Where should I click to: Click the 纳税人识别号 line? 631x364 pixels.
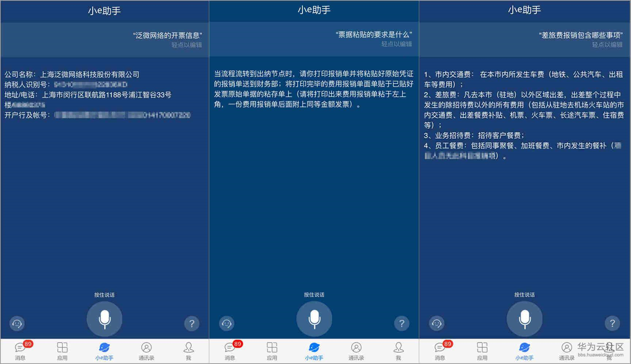pyautogui.click(x=66, y=85)
